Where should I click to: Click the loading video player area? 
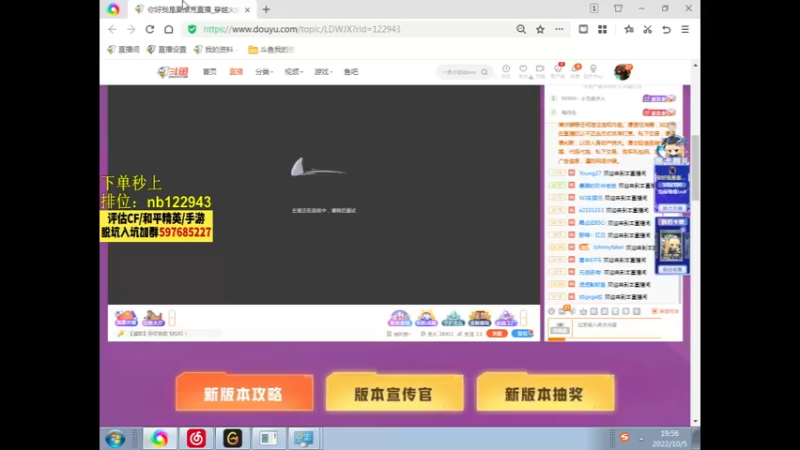[323, 195]
